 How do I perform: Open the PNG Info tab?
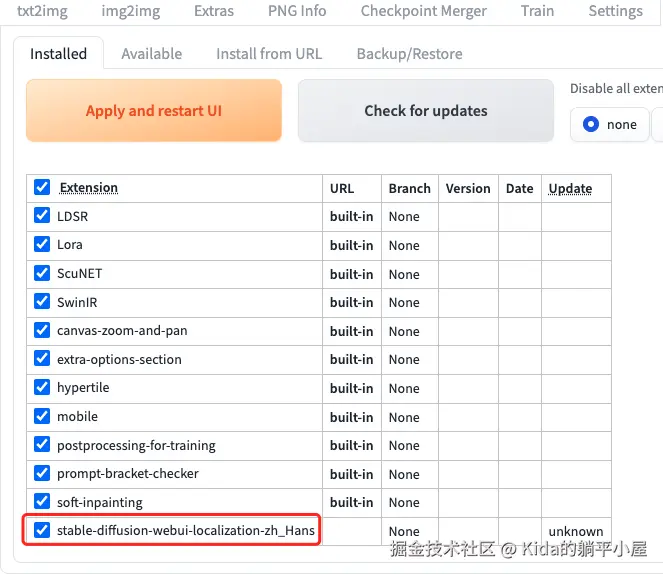coord(297,11)
